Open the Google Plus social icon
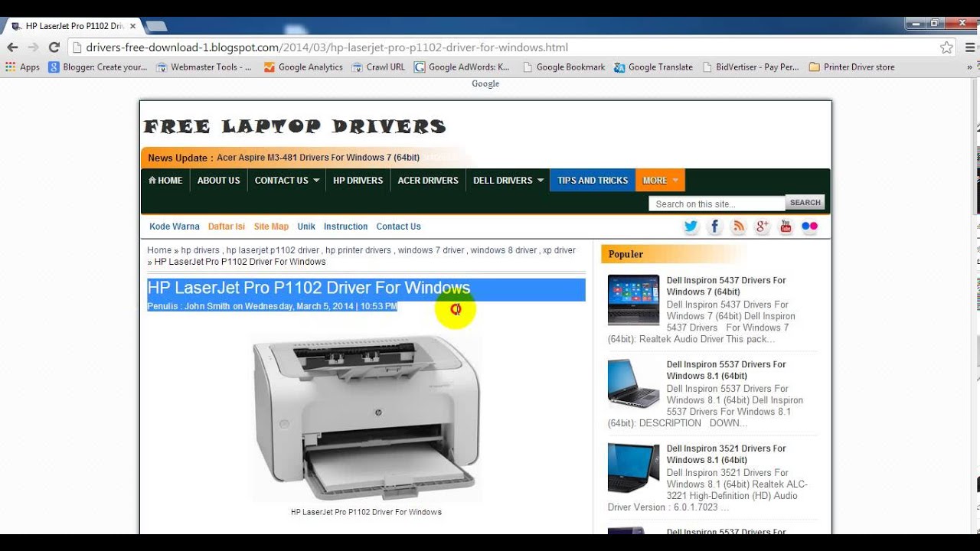 [x=762, y=227]
